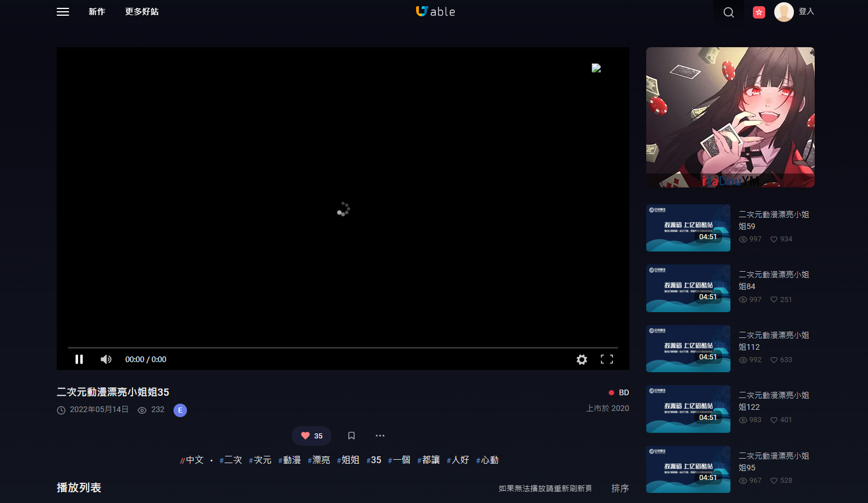Open the hamburger navigation menu
The image size is (868, 503).
point(62,12)
